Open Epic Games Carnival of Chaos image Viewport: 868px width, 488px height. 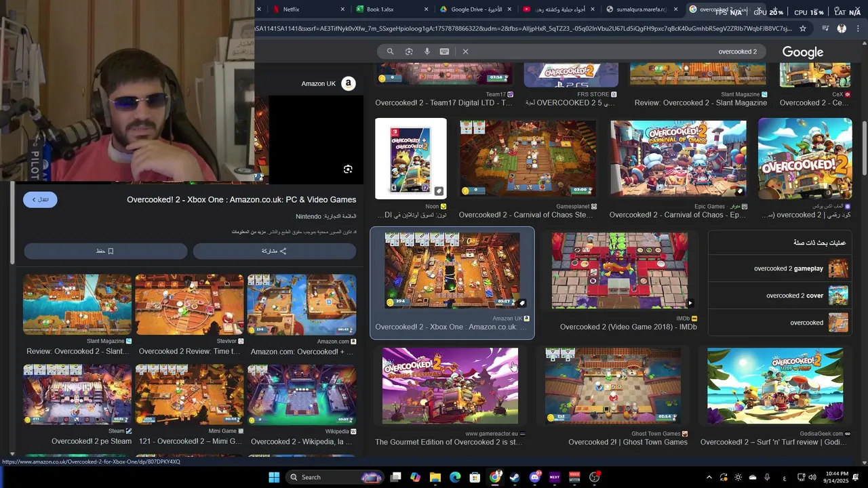[678, 159]
